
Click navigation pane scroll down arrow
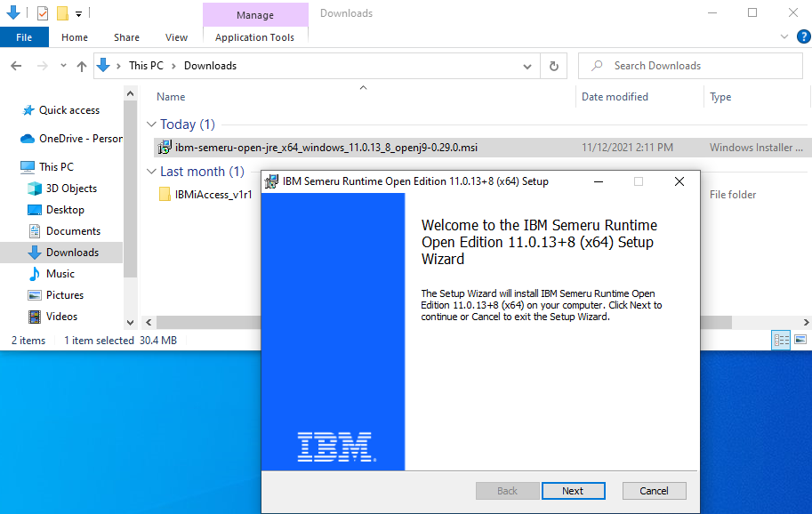[131, 323]
